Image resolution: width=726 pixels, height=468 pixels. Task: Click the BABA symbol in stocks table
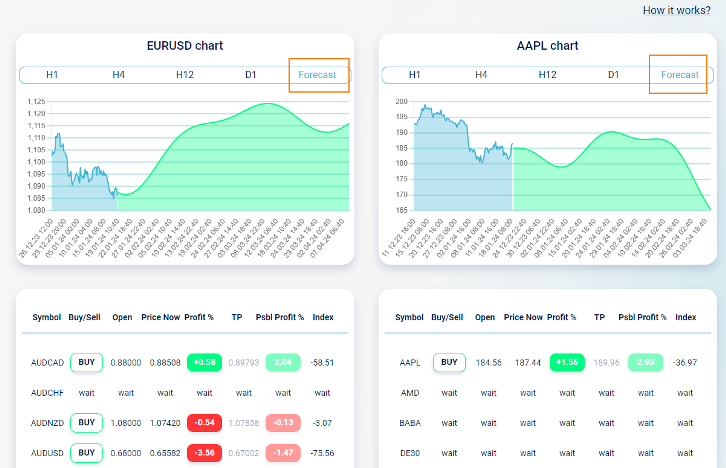(x=409, y=423)
